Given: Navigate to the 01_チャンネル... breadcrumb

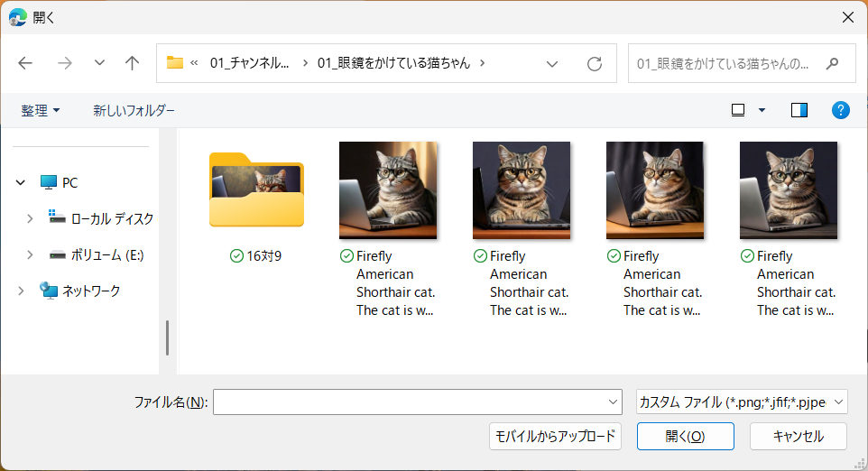Looking at the screenshot, I should click(x=249, y=63).
